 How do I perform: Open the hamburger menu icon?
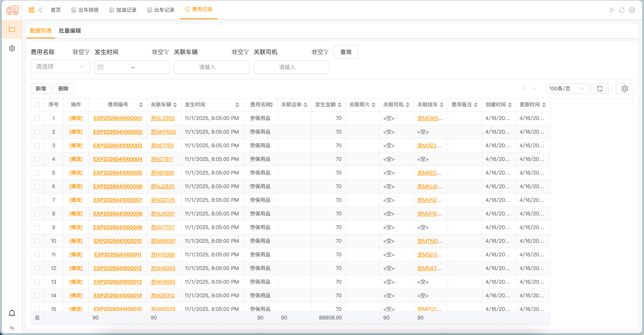pos(32,10)
